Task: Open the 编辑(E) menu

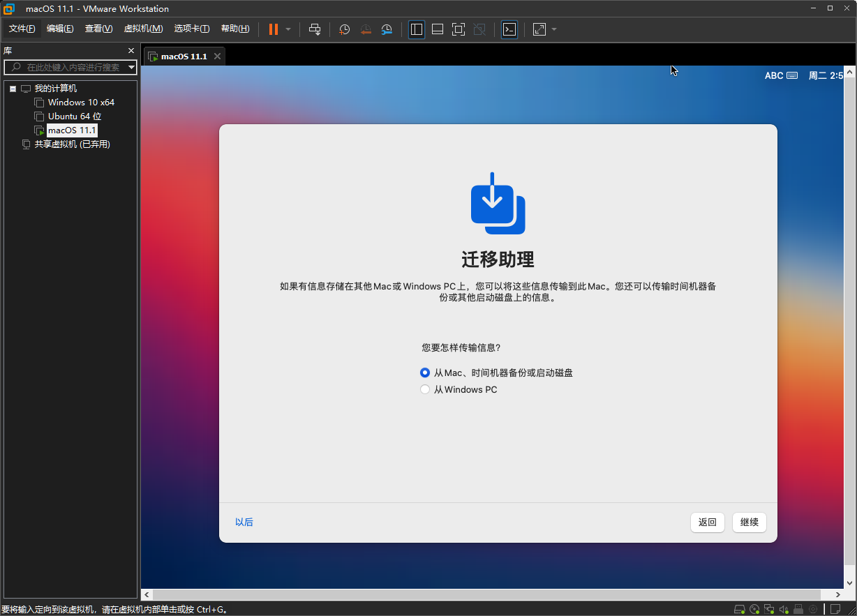Action: (x=60, y=29)
